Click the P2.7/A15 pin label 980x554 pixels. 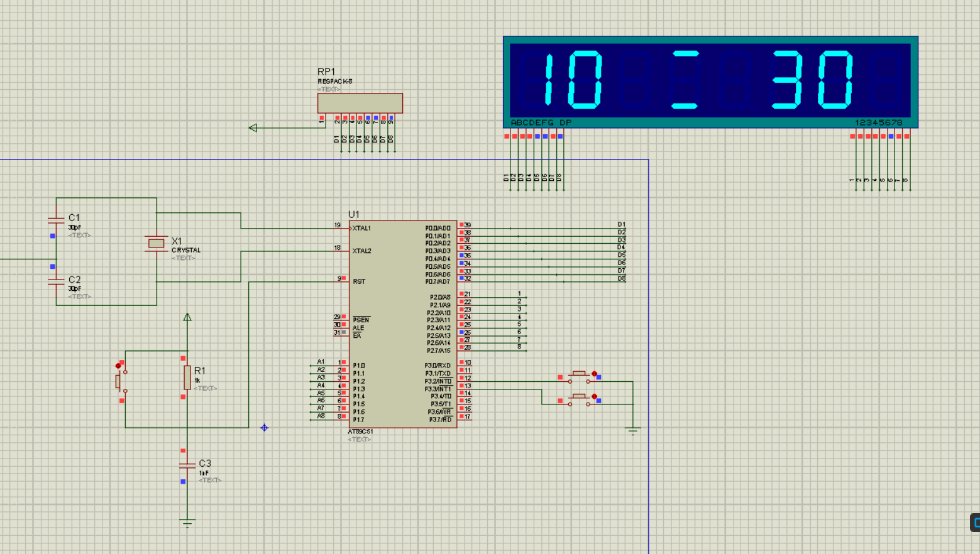click(439, 350)
